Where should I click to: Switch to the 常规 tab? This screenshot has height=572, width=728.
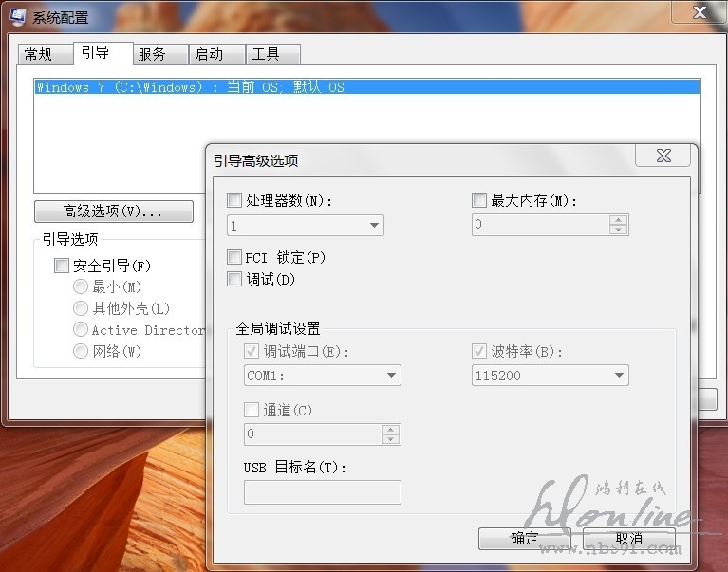pyautogui.click(x=45, y=54)
